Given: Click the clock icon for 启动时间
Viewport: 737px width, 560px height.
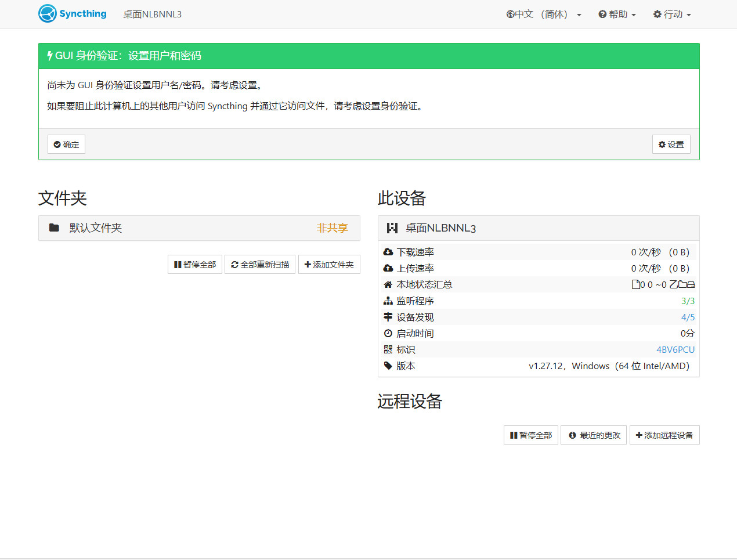Looking at the screenshot, I should click(388, 333).
